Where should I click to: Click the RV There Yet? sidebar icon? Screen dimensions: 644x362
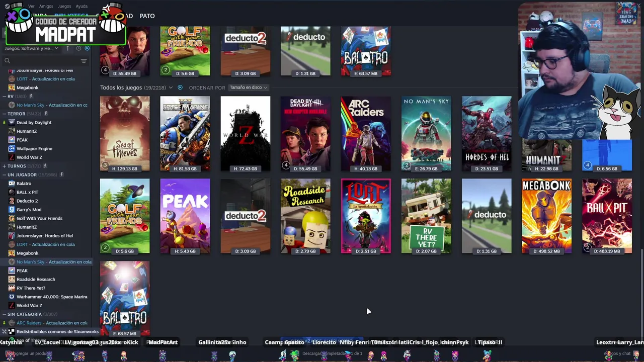(12, 288)
